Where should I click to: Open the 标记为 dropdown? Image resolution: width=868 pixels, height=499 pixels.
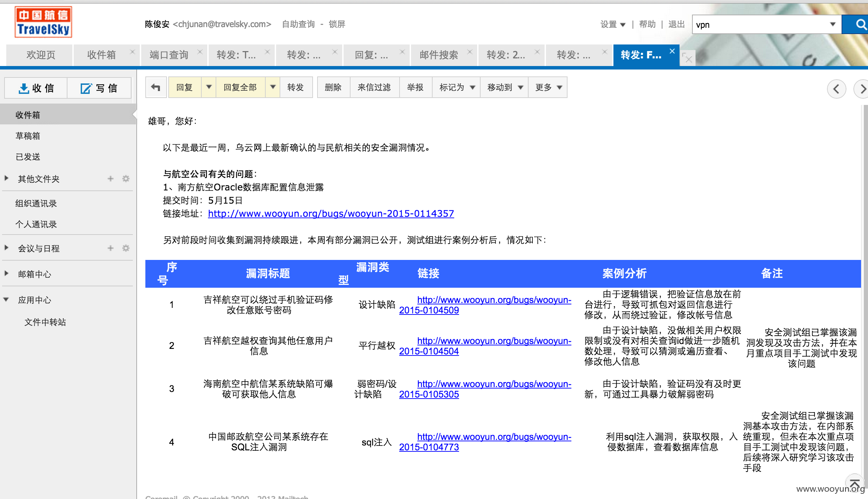click(x=456, y=87)
